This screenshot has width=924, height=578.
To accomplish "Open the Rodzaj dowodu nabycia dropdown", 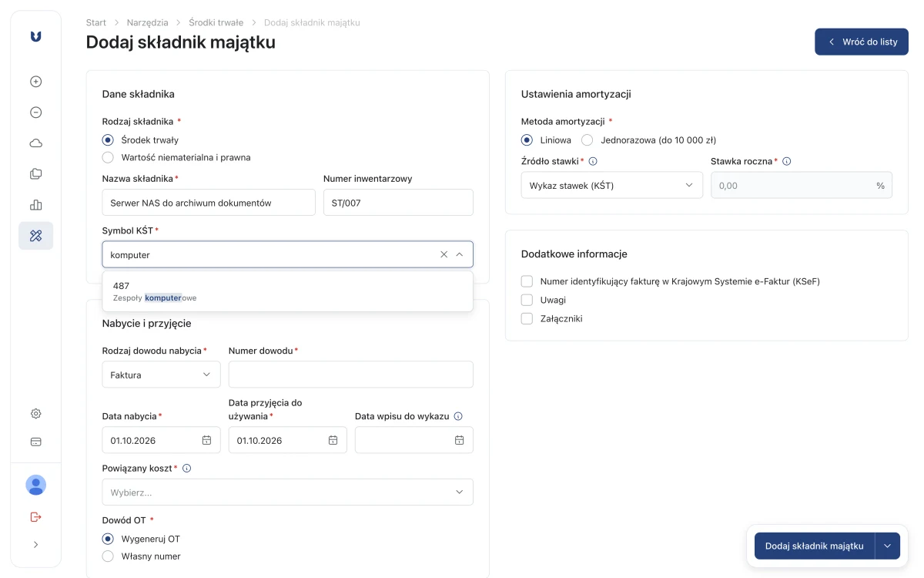I will pos(161,375).
